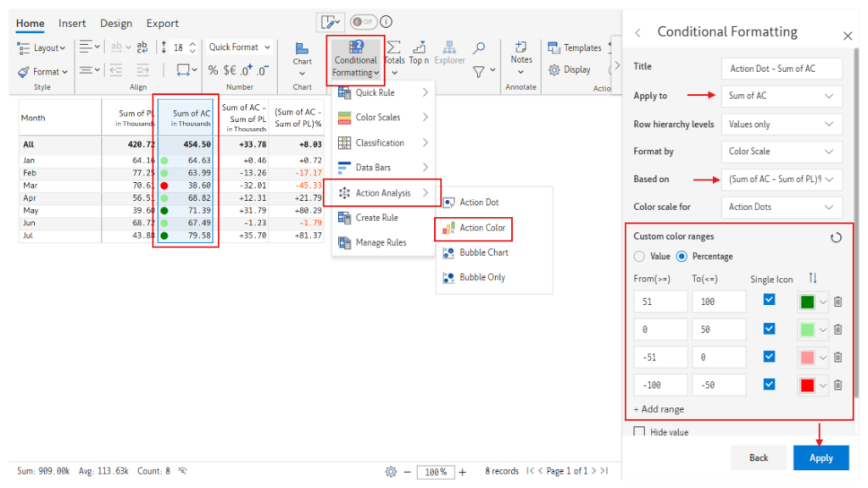868x488 pixels.
Task: Open dark green color swatch picker
Action: [813, 302]
